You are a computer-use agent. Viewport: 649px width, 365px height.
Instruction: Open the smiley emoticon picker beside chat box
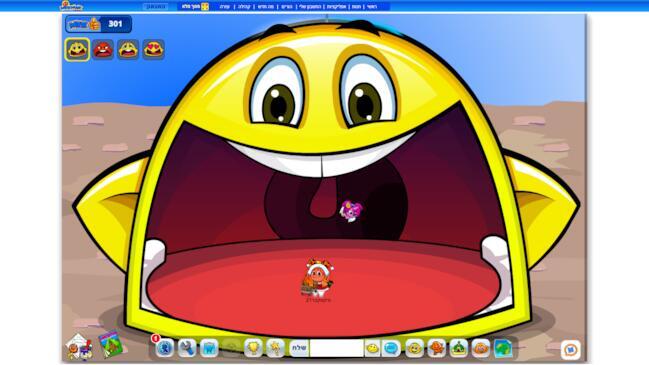click(373, 348)
